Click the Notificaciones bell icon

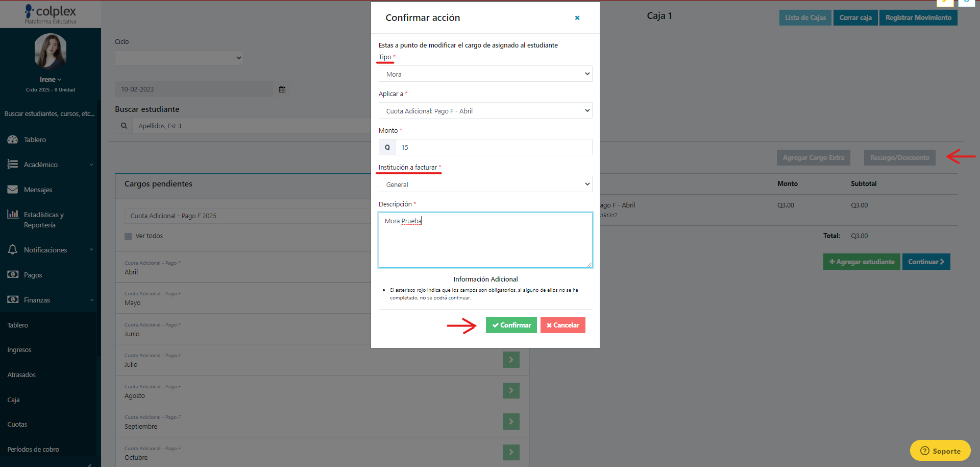coord(13,250)
